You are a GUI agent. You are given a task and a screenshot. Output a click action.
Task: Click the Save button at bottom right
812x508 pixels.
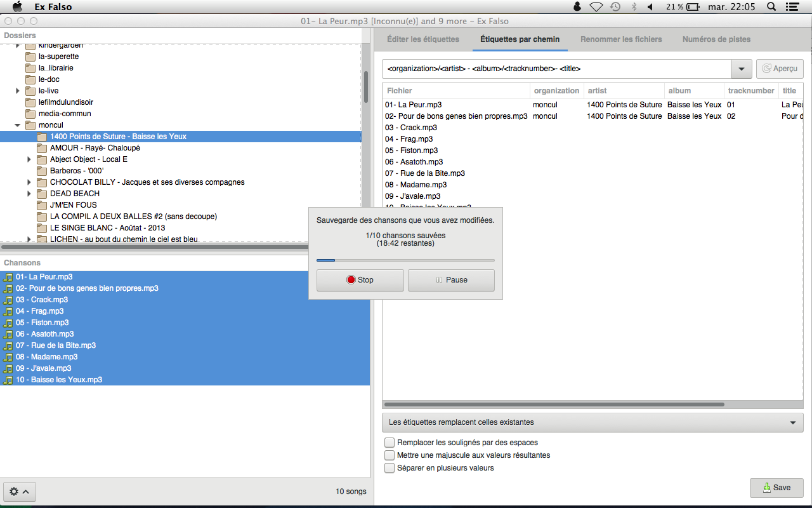(x=776, y=488)
